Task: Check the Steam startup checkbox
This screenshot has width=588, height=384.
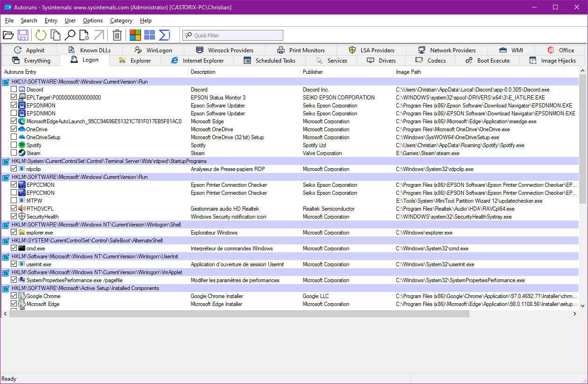Action: pyautogui.click(x=14, y=153)
